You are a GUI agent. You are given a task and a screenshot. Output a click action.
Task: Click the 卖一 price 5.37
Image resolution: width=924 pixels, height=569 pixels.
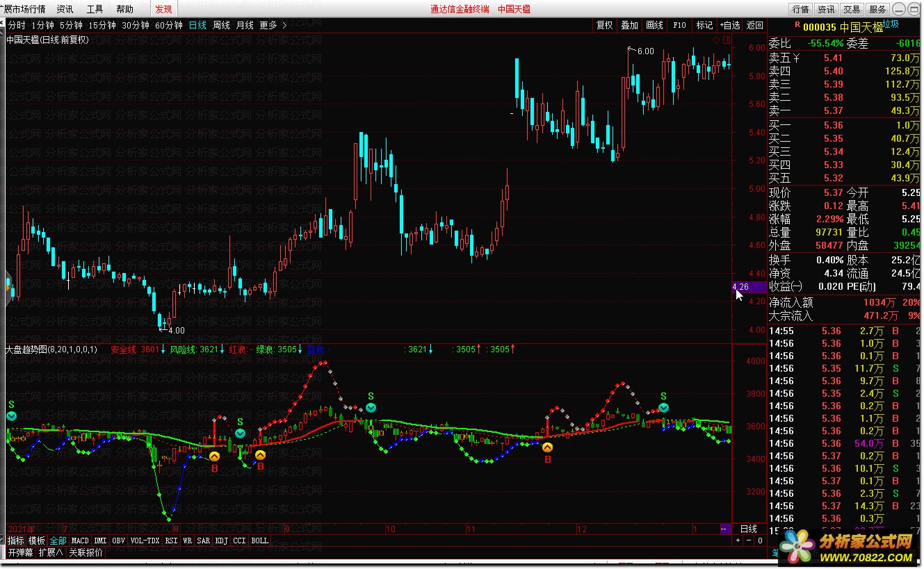tap(833, 110)
